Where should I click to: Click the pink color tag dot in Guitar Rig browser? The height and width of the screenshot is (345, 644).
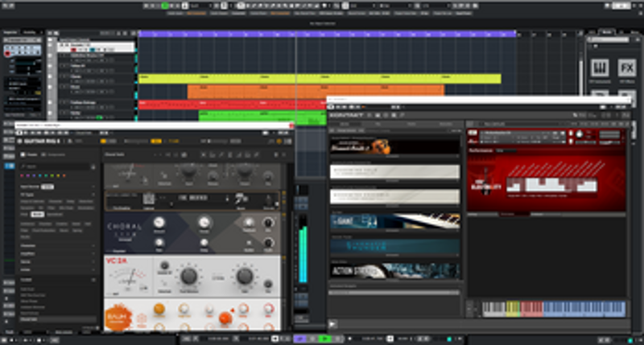(23, 175)
